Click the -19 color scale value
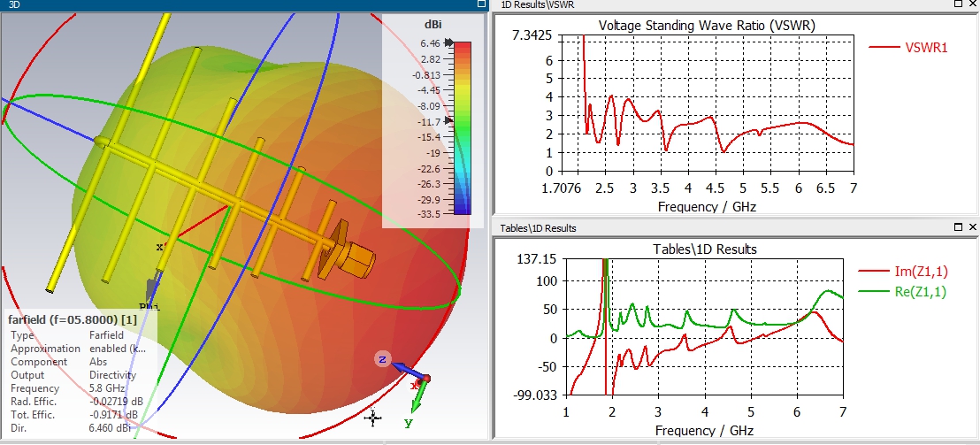This screenshot has width=980, height=445. 433,152
